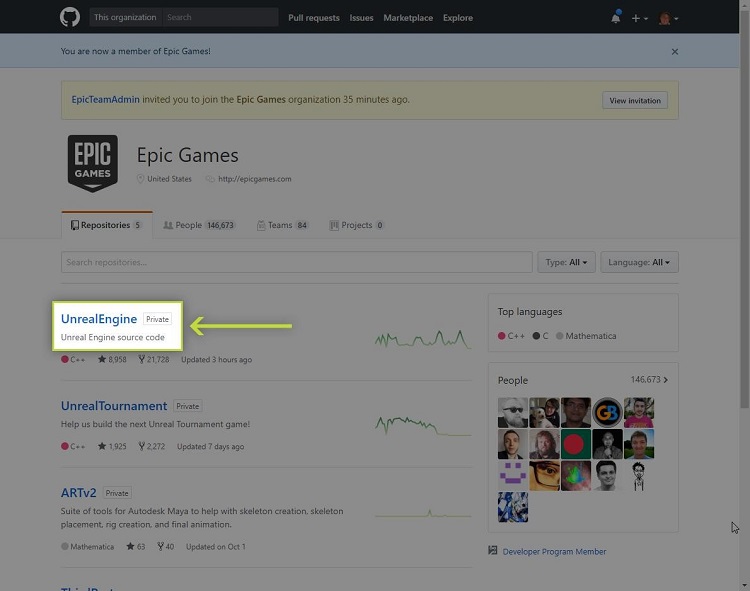The width and height of the screenshot is (750, 591).
Task: Focus the top Search box
Action: click(220, 17)
